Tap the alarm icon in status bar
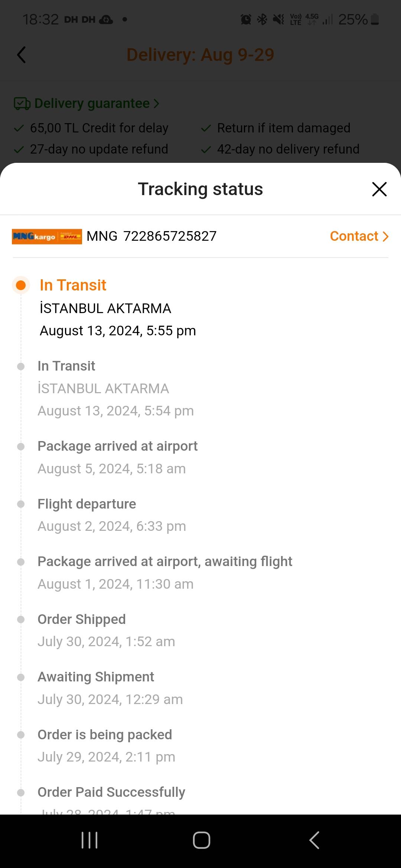The image size is (401, 868). coord(246,19)
